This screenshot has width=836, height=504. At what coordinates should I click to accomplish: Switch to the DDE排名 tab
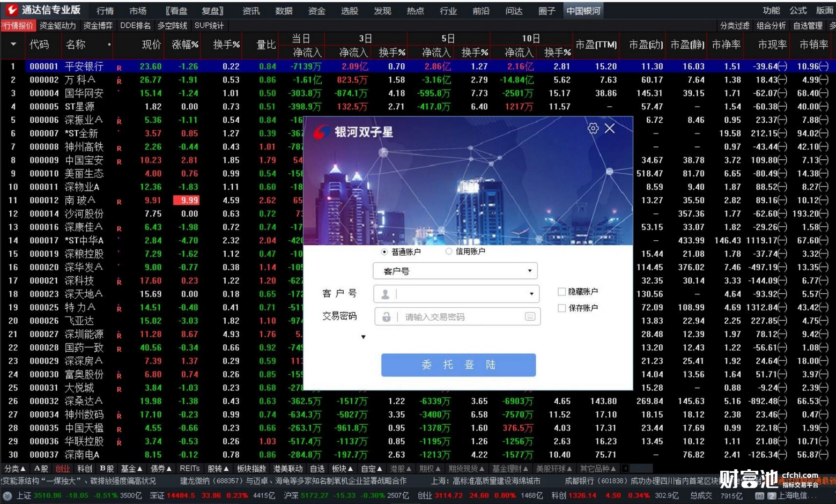coord(135,25)
